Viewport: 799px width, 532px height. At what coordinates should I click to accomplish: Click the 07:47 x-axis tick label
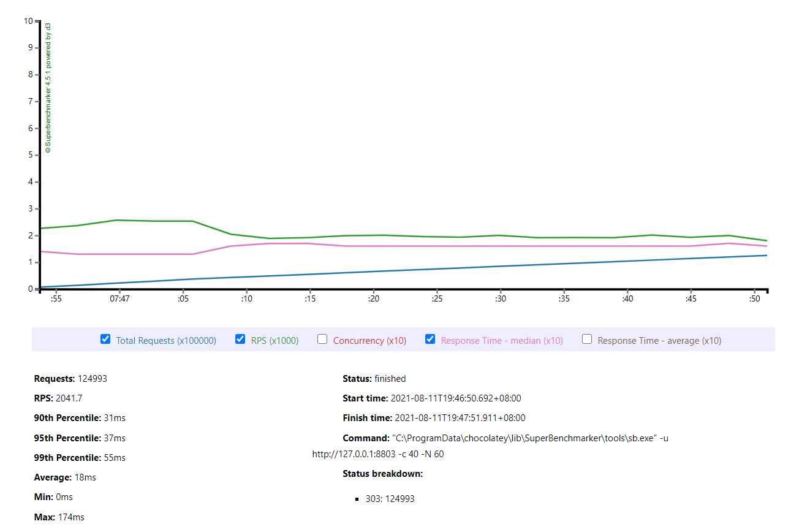pyautogui.click(x=119, y=299)
